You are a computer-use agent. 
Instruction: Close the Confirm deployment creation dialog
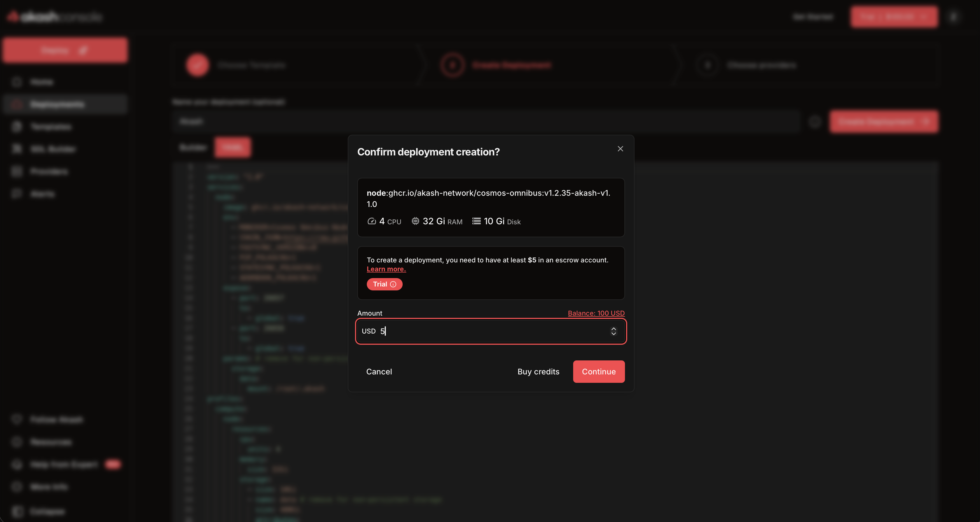[620, 149]
